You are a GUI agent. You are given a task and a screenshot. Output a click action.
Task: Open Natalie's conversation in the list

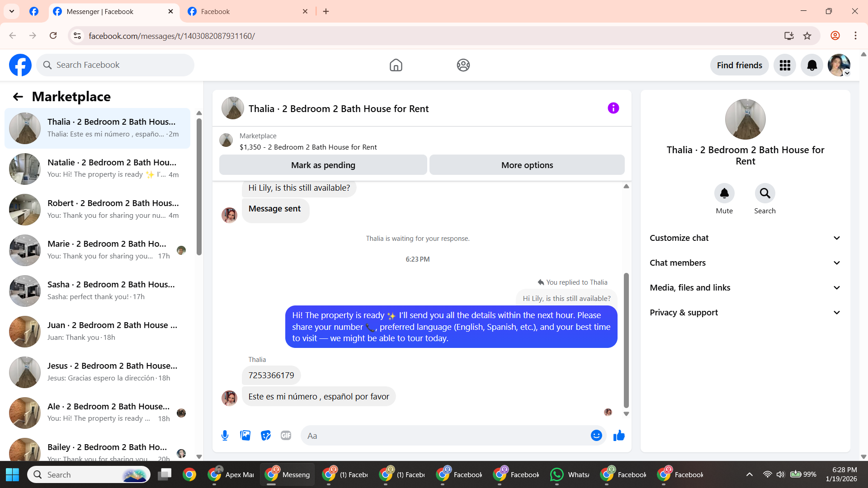coord(97,169)
